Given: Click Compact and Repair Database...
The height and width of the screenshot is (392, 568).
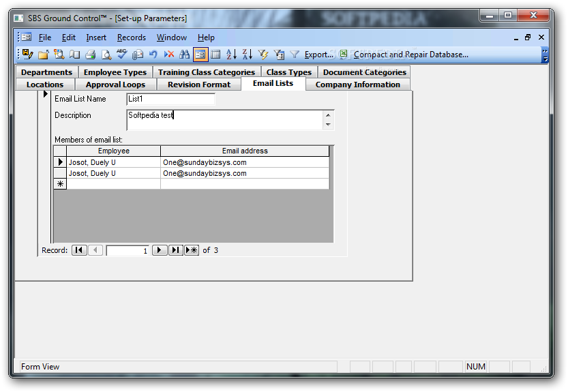Looking at the screenshot, I should 410,55.
